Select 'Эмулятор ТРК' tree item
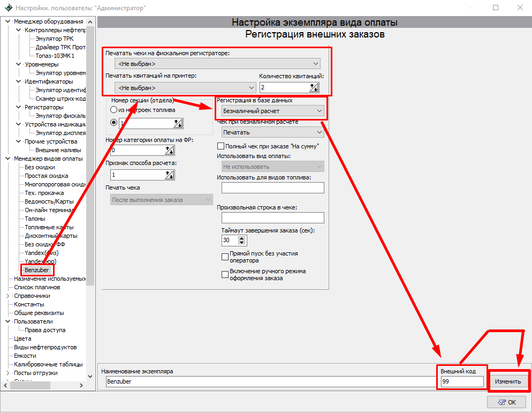 click(54, 39)
